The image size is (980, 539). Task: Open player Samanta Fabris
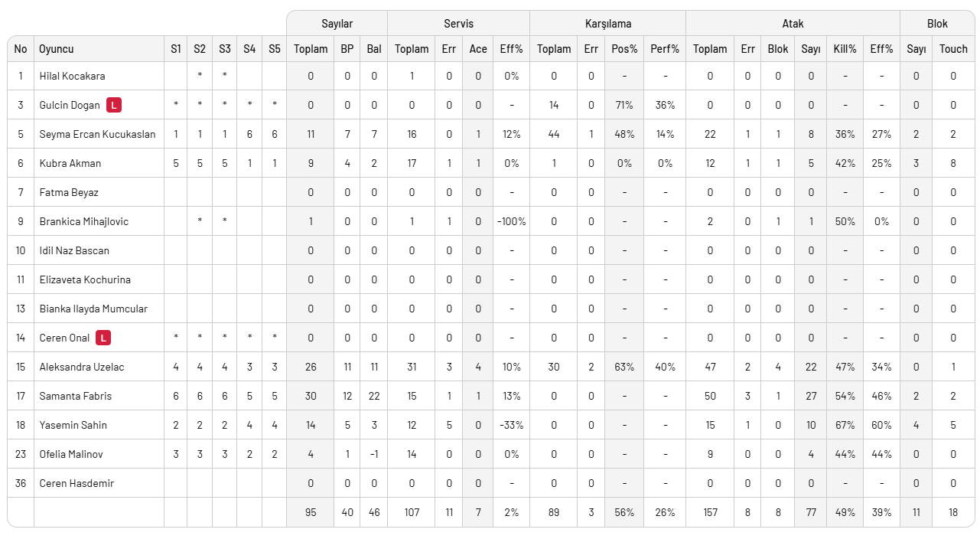(76, 396)
